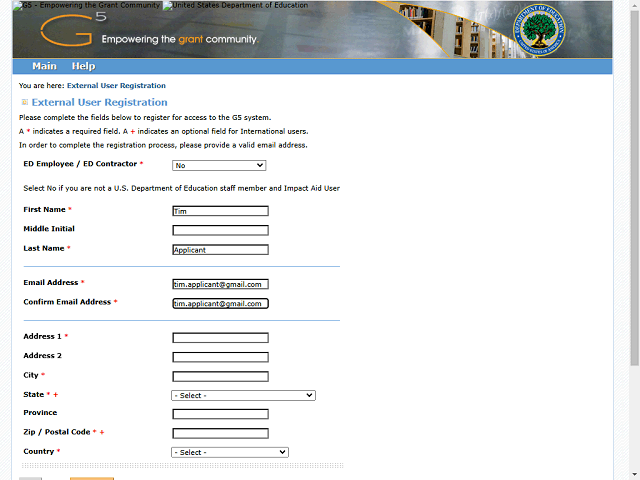The width and height of the screenshot is (640, 480).
Task: Click the "Select No if you are not" note
Action: click(182, 188)
